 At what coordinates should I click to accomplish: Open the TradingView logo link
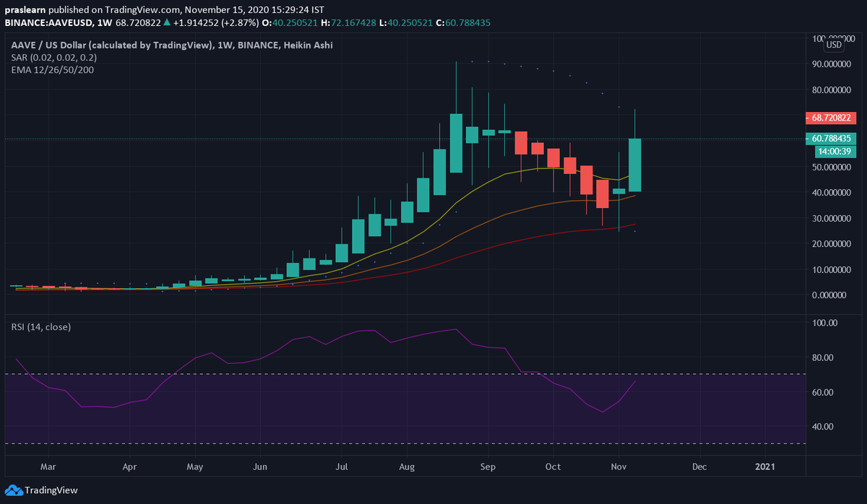(x=42, y=490)
